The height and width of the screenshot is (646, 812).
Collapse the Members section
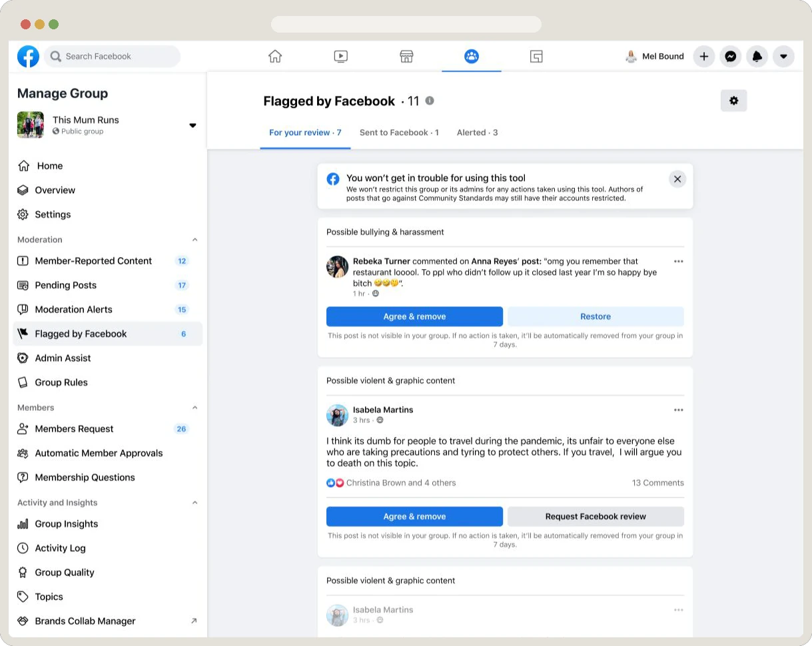coord(195,408)
